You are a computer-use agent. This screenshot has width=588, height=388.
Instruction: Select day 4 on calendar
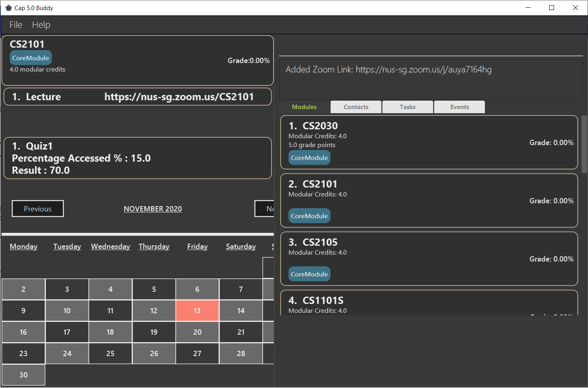[110, 289]
